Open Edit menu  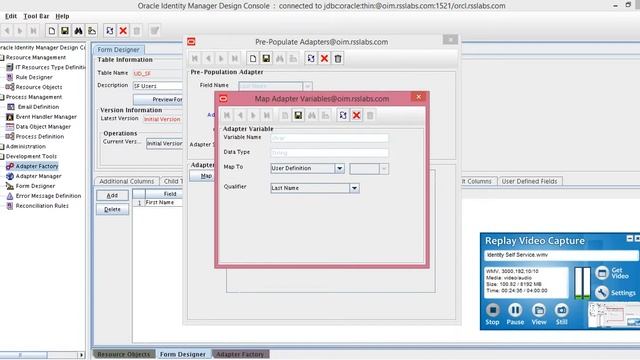coord(11,16)
